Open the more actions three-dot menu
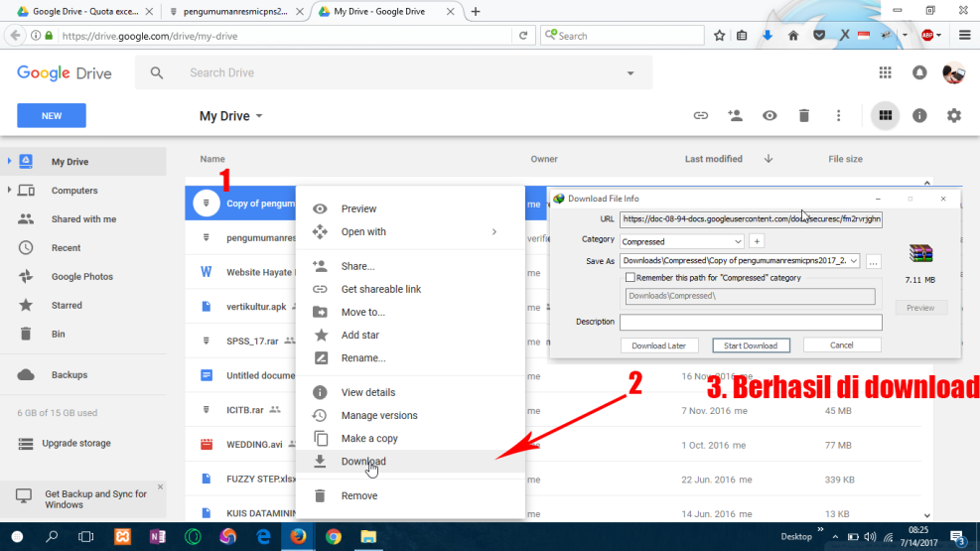The height and width of the screenshot is (551, 980). tap(838, 115)
